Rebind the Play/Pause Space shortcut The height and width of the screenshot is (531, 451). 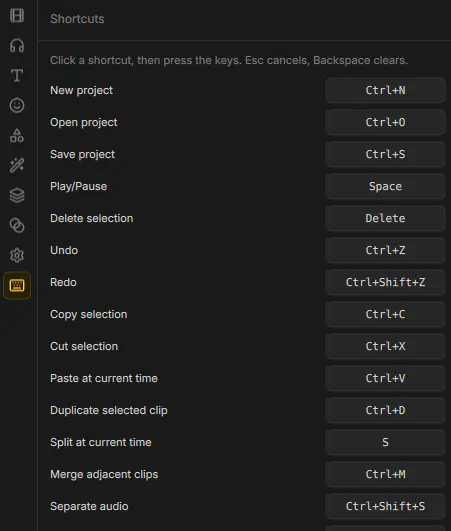(x=385, y=186)
